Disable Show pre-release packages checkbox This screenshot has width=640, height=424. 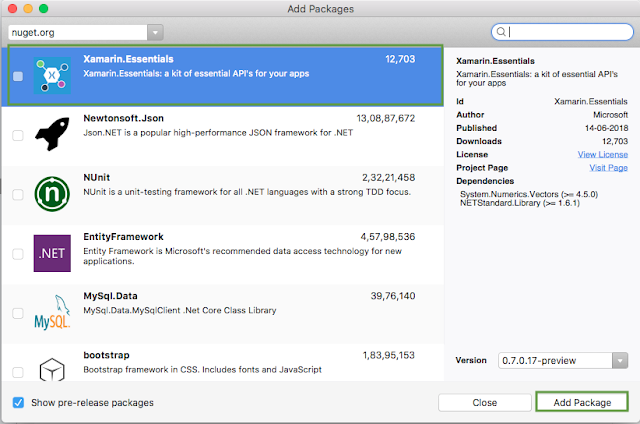click(x=19, y=402)
